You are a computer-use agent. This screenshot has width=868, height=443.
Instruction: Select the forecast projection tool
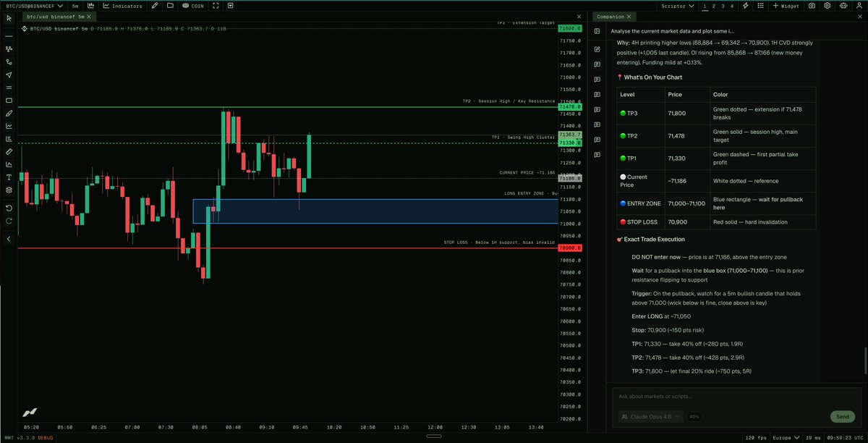pos(9,164)
